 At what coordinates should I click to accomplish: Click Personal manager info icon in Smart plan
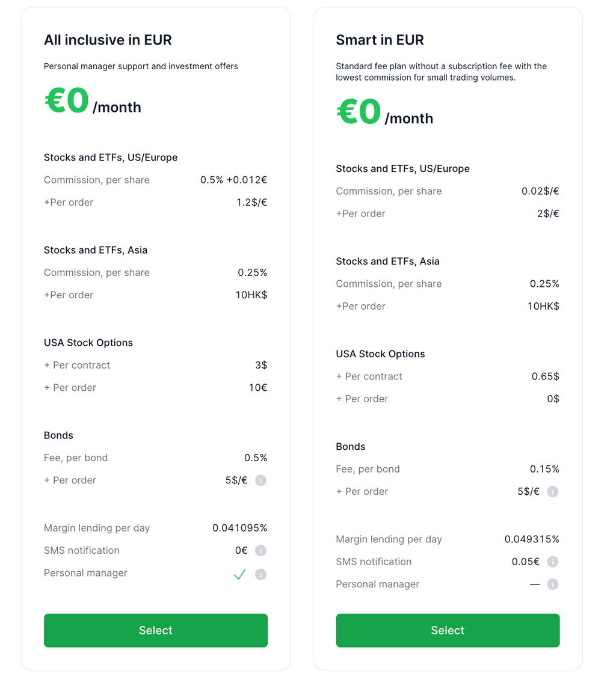[x=553, y=584]
